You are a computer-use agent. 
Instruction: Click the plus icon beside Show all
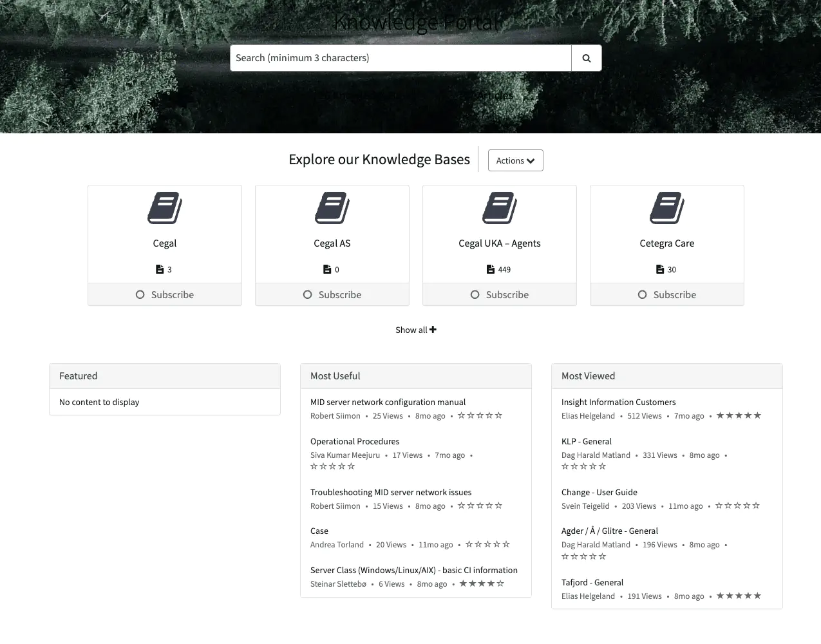tap(433, 330)
